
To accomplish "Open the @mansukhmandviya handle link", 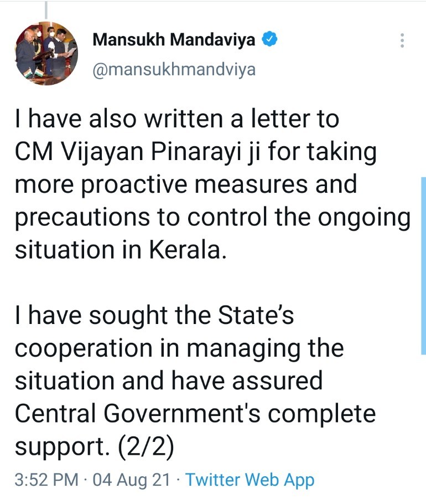I will click(174, 71).
